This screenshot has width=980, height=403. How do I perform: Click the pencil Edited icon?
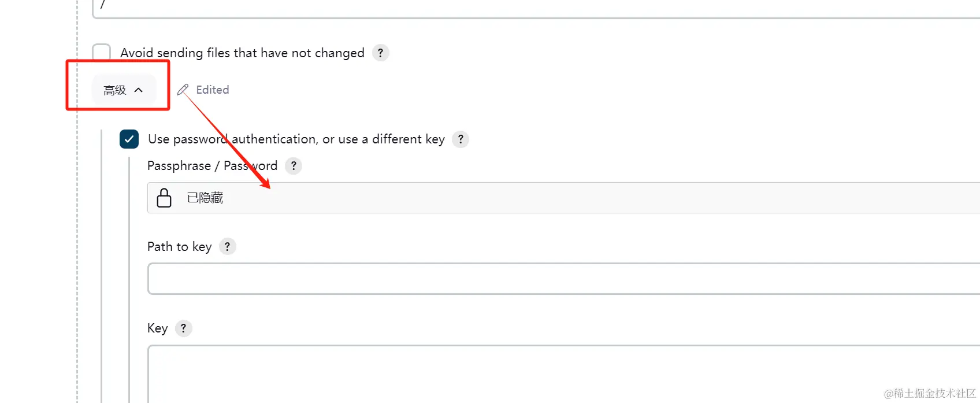click(x=183, y=90)
